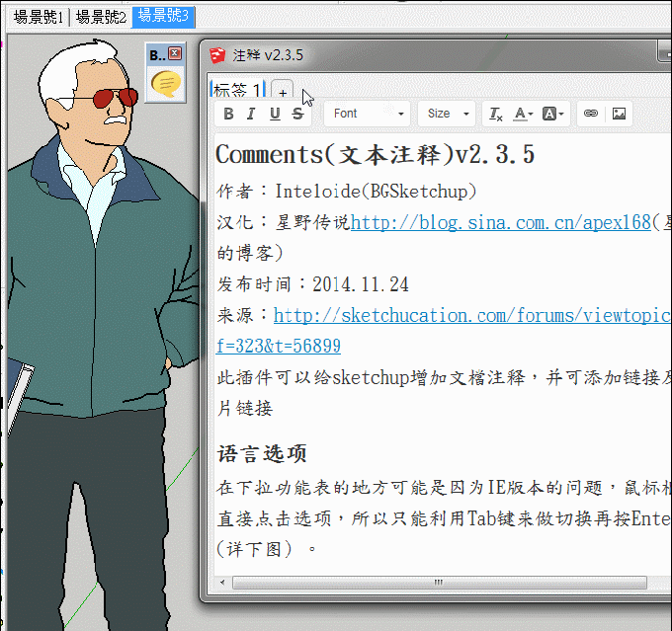Image resolution: width=672 pixels, height=631 pixels.
Task: Switch to scene tab 場景號2
Action: pos(101,17)
